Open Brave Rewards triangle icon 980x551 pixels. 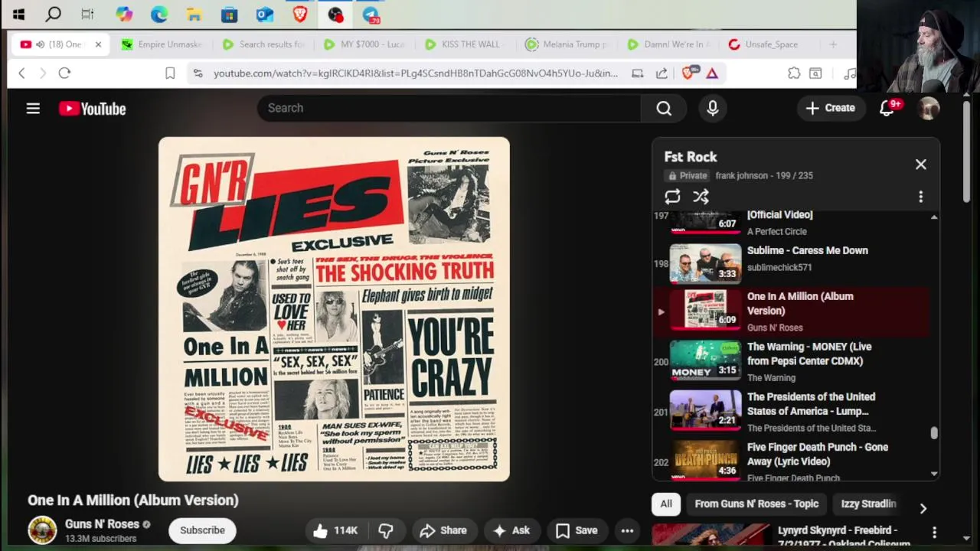click(x=712, y=73)
